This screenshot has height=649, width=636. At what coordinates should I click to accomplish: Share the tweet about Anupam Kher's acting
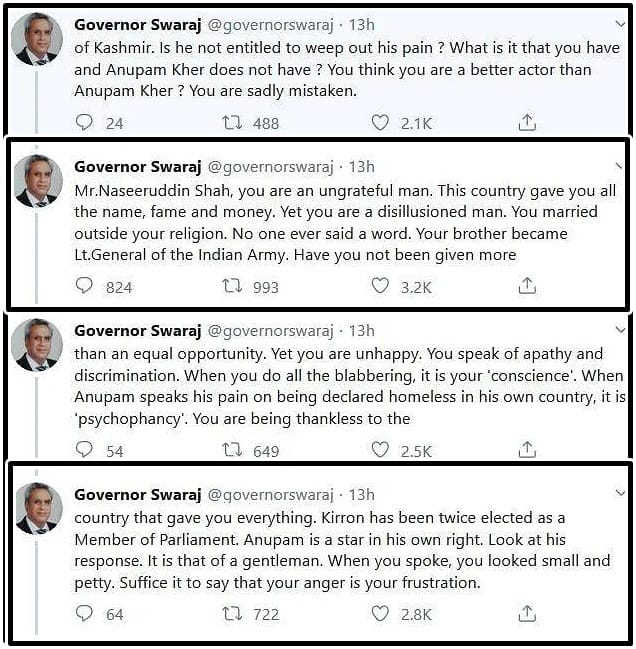526,123
